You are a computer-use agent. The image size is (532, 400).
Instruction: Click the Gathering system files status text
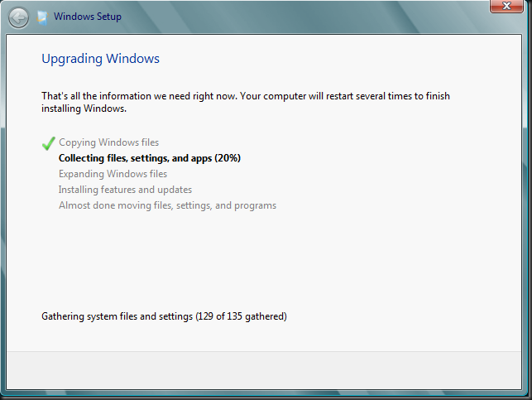pyautogui.click(x=164, y=316)
